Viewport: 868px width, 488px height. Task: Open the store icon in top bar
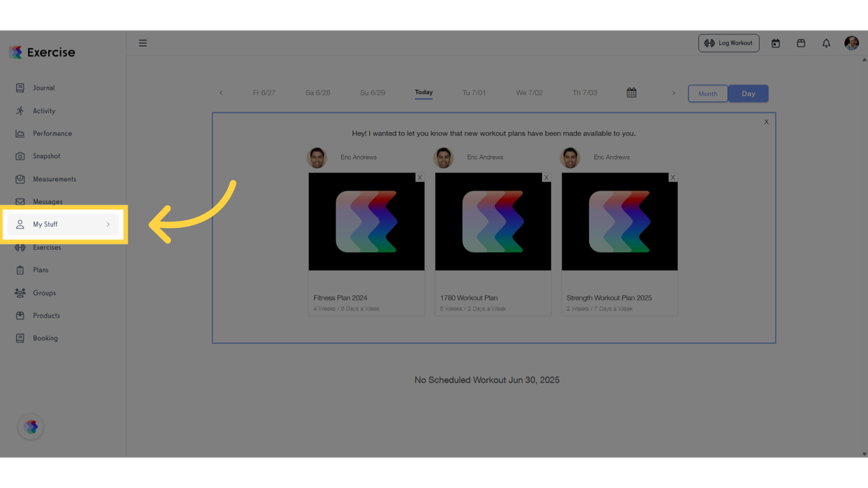coord(801,43)
